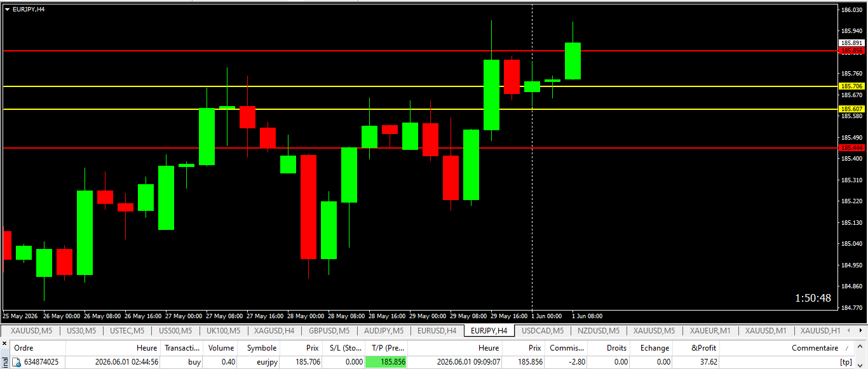Click the order icon next to 634874025
The width and height of the screenshot is (868, 369).
pyautogui.click(x=17, y=362)
